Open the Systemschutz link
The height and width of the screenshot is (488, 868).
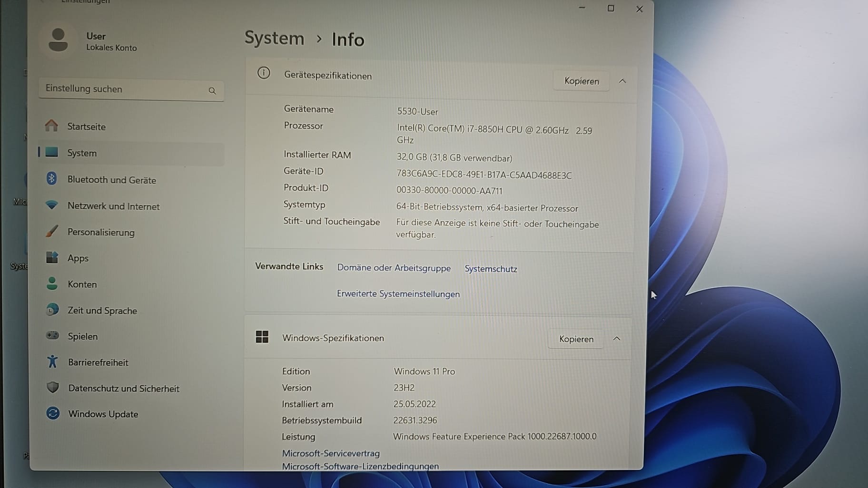(491, 269)
